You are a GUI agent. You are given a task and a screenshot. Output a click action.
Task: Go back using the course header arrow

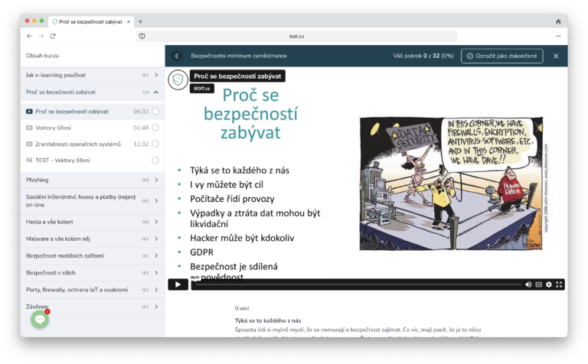pyautogui.click(x=177, y=56)
